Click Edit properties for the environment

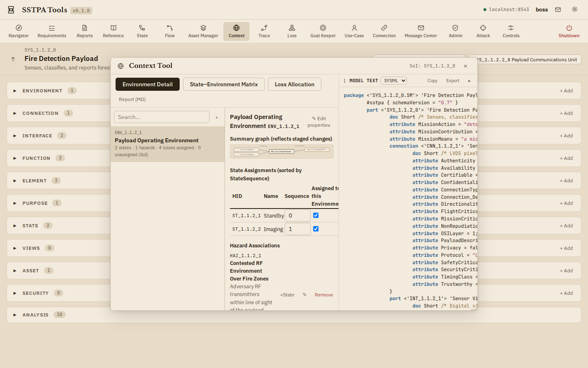click(319, 122)
